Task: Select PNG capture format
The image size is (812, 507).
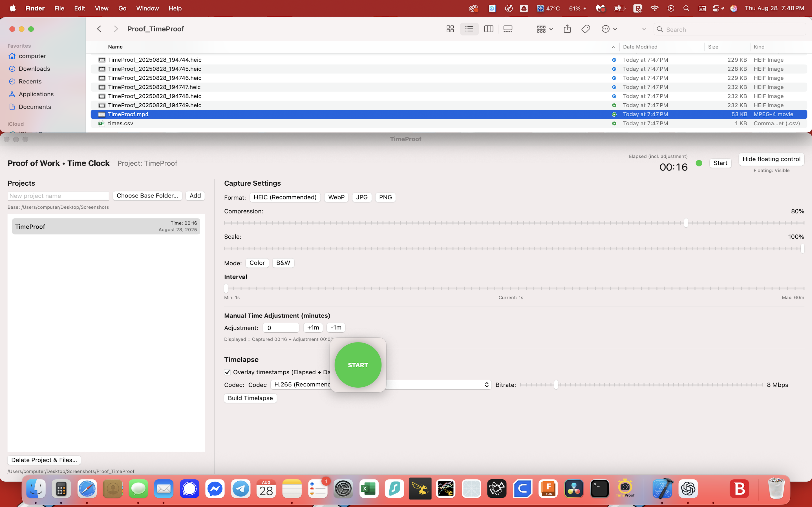Action: (x=385, y=197)
